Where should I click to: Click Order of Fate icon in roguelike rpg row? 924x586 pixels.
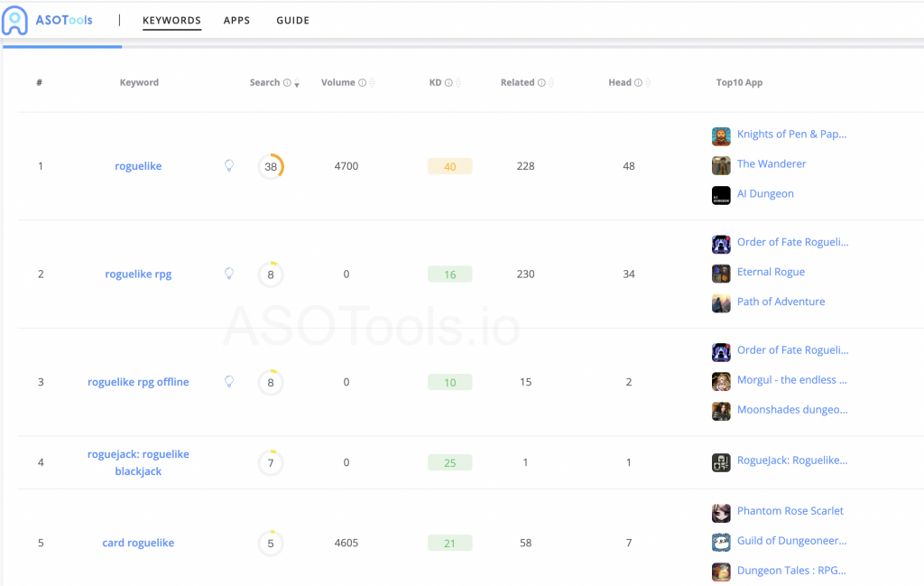721,244
